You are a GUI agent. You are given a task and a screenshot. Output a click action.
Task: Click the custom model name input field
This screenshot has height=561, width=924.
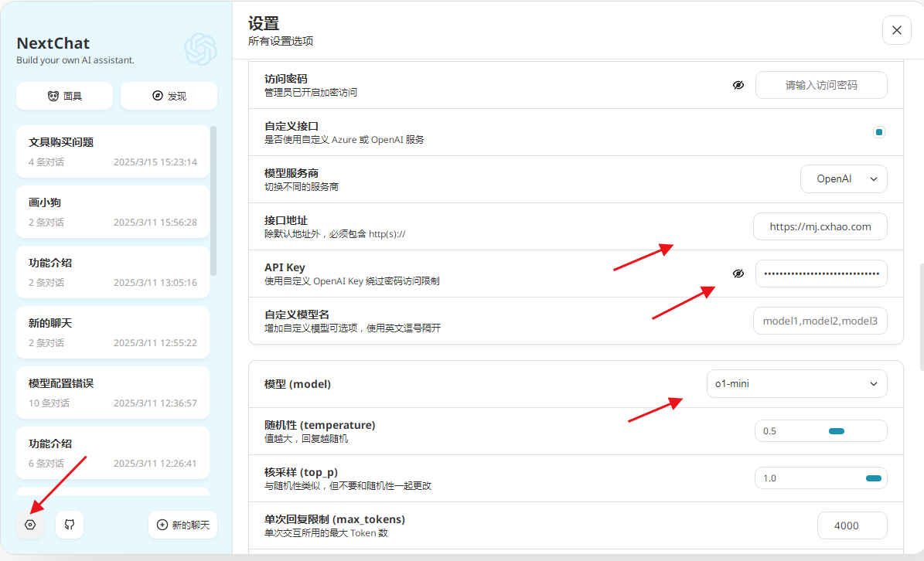[x=820, y=321]
